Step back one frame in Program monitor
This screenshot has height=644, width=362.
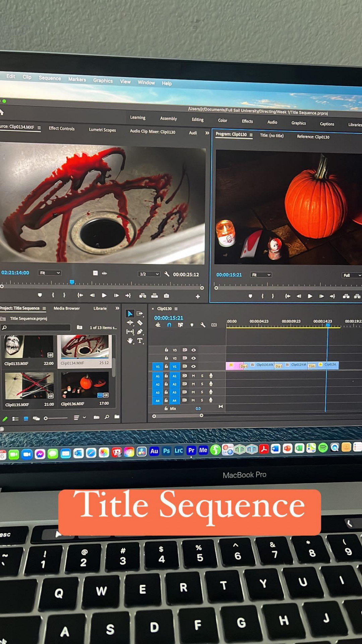pos(299,296)
